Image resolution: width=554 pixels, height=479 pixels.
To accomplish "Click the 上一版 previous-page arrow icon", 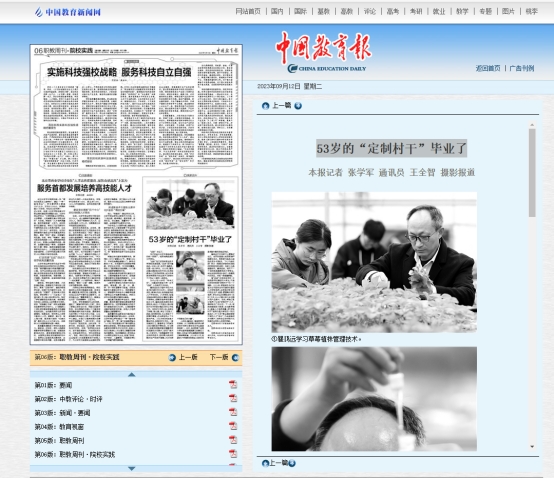I will click(172, 357).
